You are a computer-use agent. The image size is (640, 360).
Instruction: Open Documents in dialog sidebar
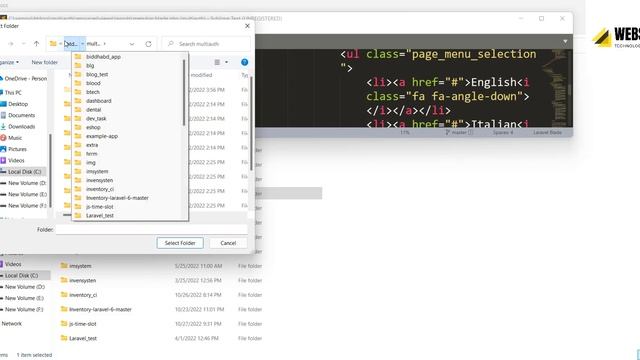18,116
